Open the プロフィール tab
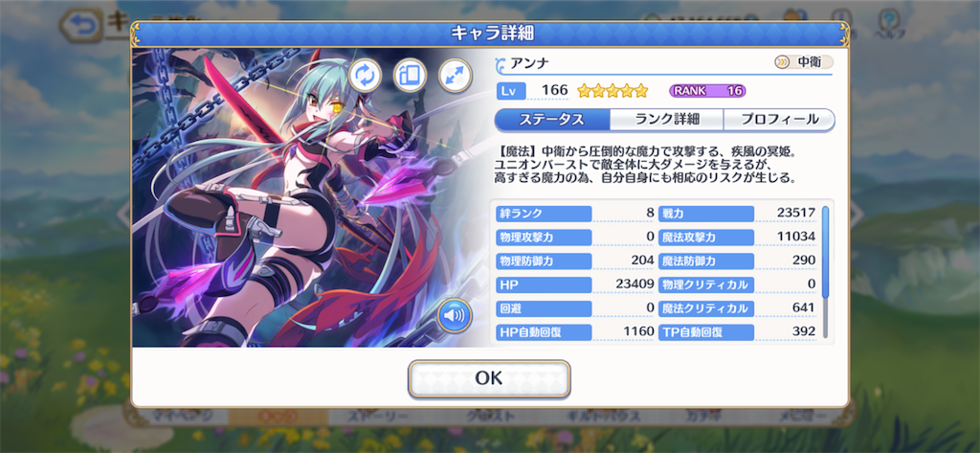 pos(779,120)
